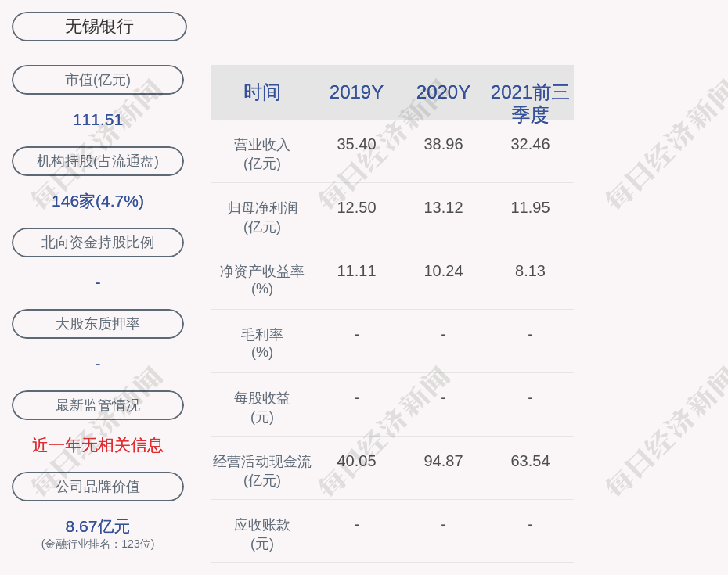Click ROE value 10.24
This screenshot has width=728, height=575.
tap(443, 271)
